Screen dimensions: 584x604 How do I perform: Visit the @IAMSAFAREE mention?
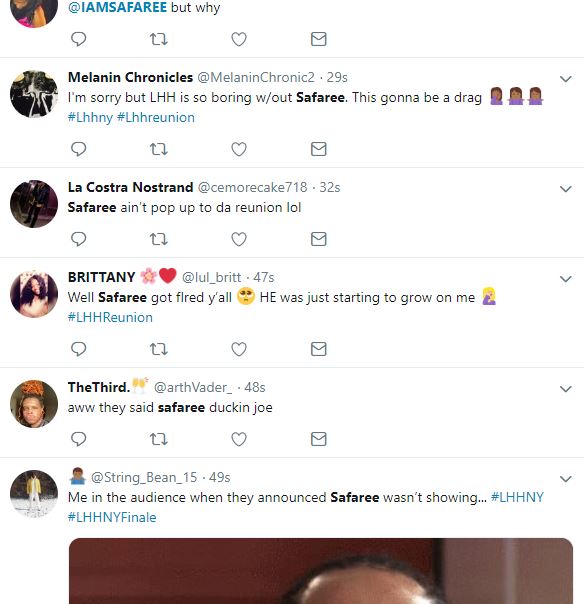coord(117,7)
